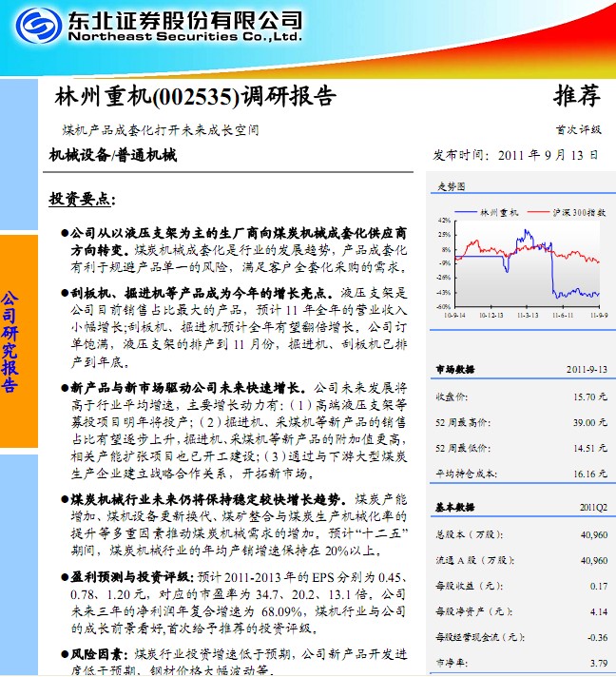Viewport: 616px width, 677px height.
Task: Click the 投资要点 section heading
Action: [x=82, y=200]
